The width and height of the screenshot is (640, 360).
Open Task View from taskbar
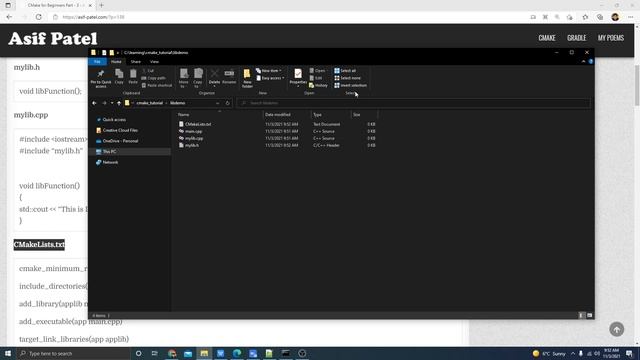pos(155,353)
